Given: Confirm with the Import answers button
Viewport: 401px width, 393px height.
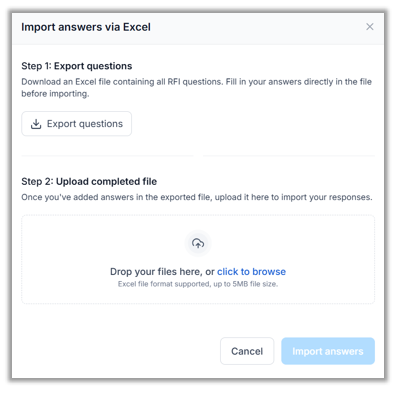Looking at the screenshot, I should 328,351.
